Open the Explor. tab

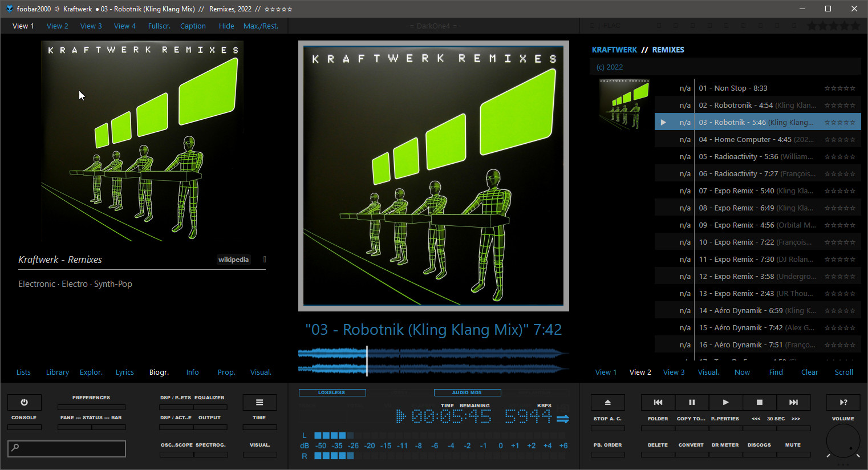pos(91,372)
